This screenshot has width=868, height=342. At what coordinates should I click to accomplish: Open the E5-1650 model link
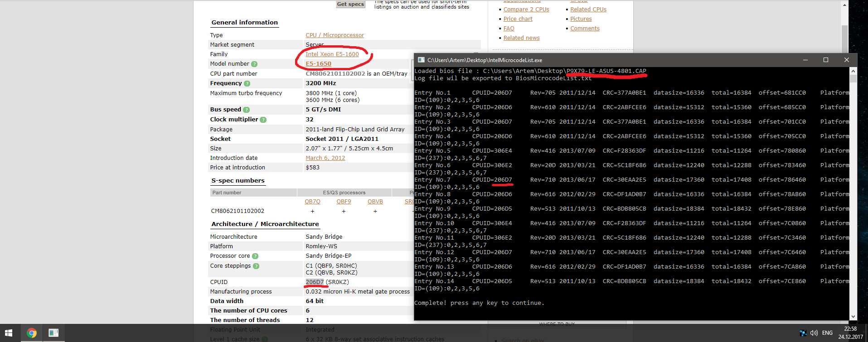(x=318, y=64)
